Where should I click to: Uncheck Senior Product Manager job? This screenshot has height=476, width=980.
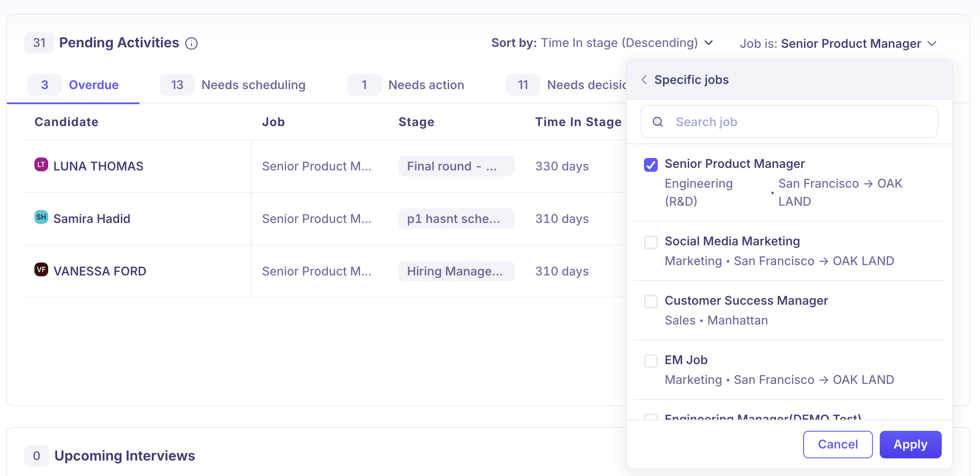tap(651, 165)
